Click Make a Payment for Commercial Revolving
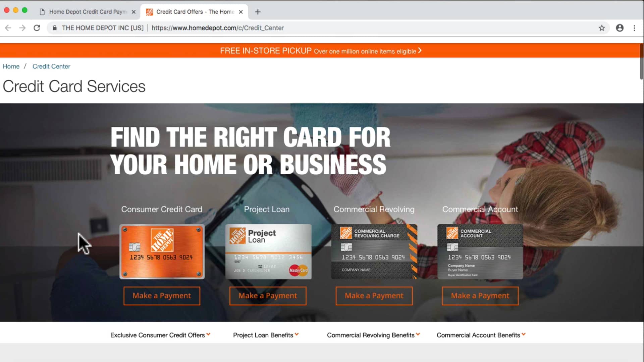 tap(374, 295)
